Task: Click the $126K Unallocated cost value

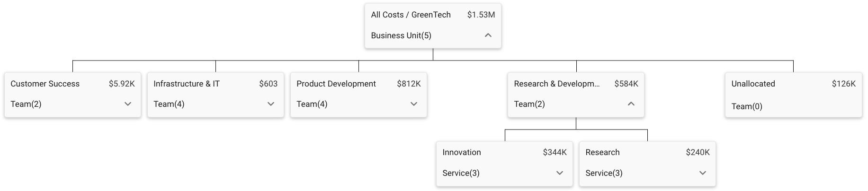Action: click(x=843, y=84)
